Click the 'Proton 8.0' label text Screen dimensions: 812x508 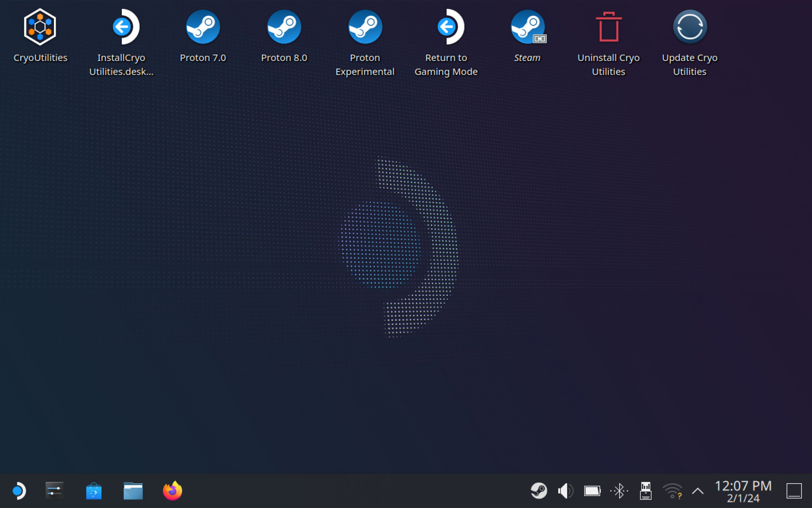pos(284,58)
